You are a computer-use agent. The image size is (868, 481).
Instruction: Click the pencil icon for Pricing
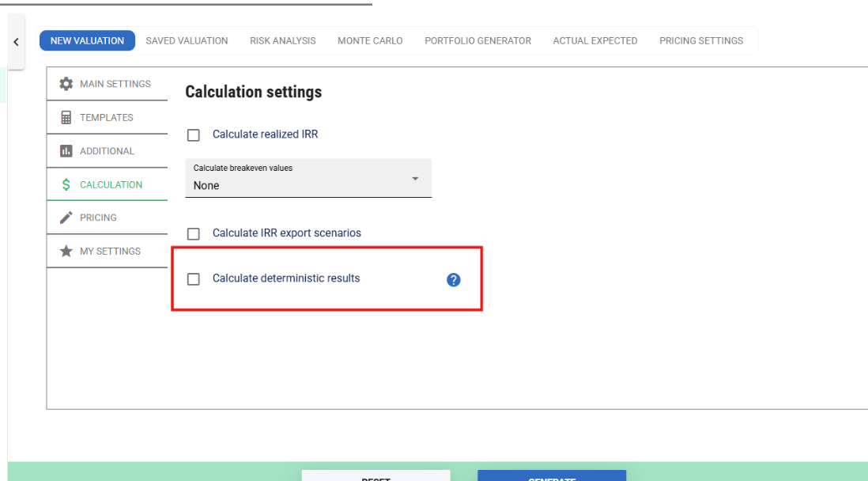(66, 218)
